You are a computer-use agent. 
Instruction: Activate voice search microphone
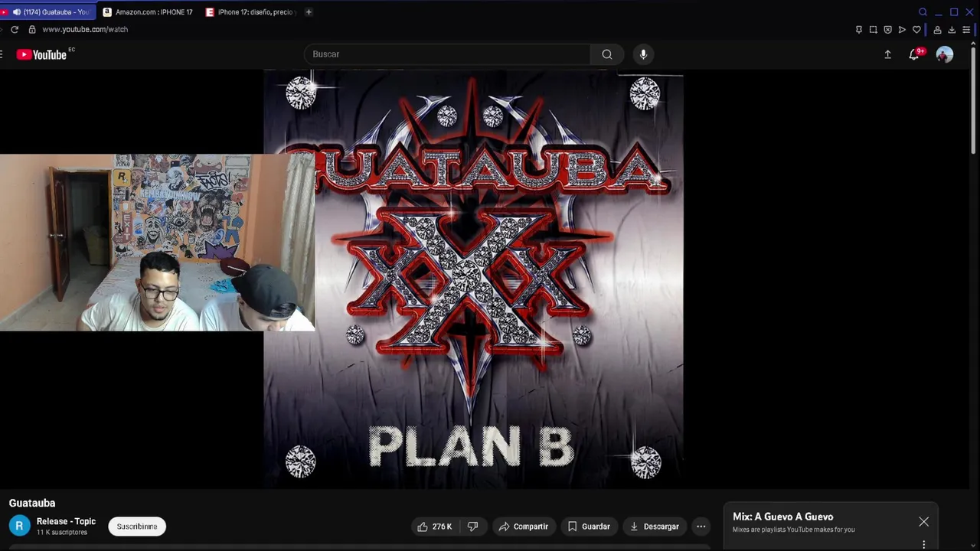(x=643, y=54)
